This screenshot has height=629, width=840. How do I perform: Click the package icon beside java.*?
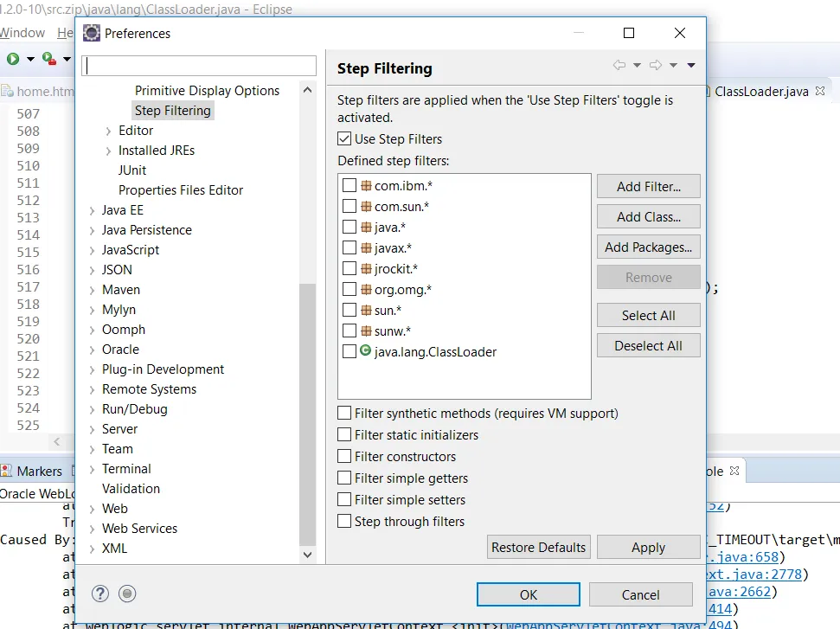(x=366, y=228)
